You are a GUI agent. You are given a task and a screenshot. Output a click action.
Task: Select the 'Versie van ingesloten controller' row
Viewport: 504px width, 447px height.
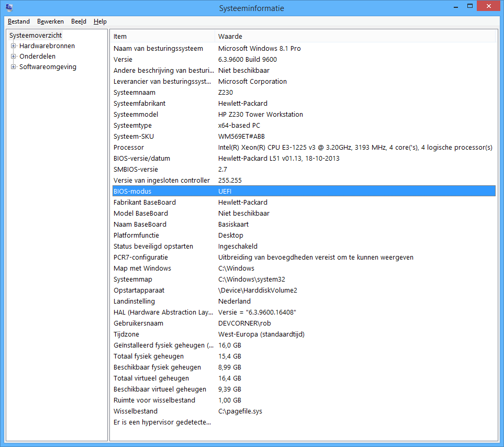(x=304, y=180)
